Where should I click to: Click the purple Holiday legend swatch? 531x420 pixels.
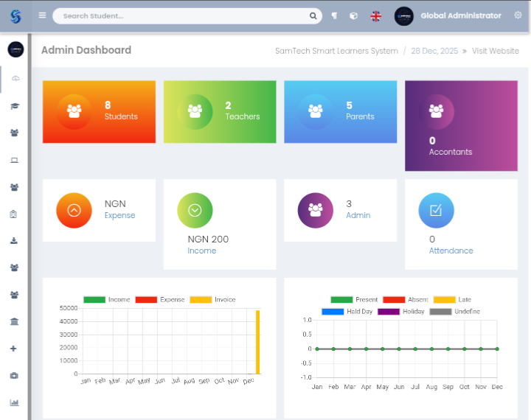point(389,312)
